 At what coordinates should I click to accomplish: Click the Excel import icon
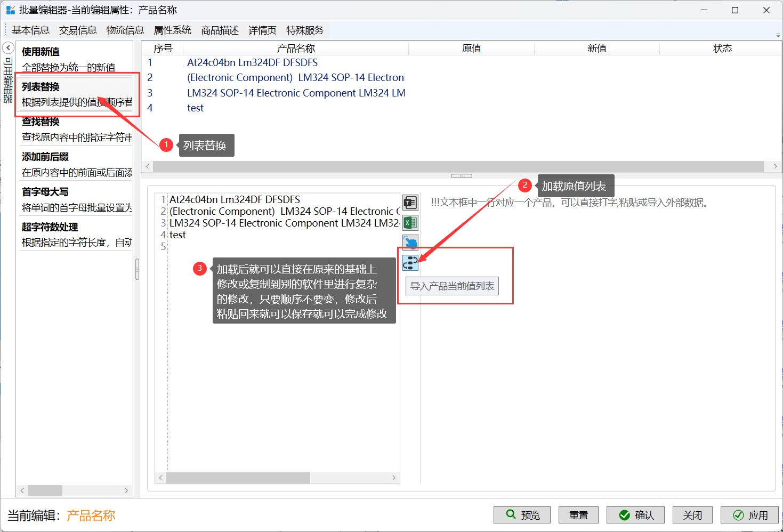tap(410, 223)
